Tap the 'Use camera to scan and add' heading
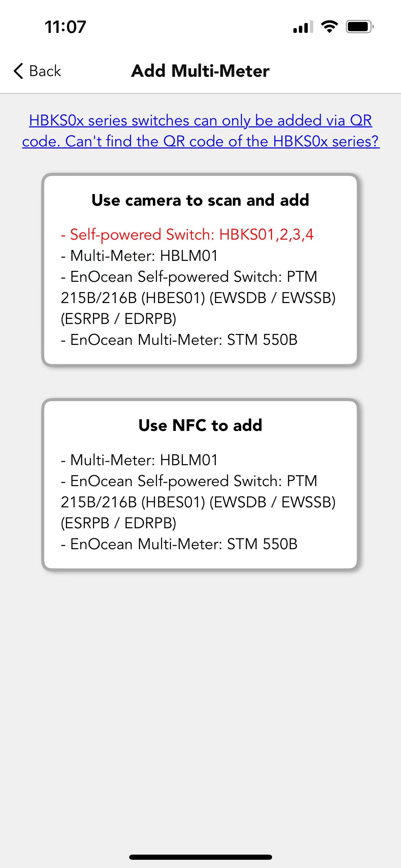This screenshot has height=868, width=401. point(200,200)
